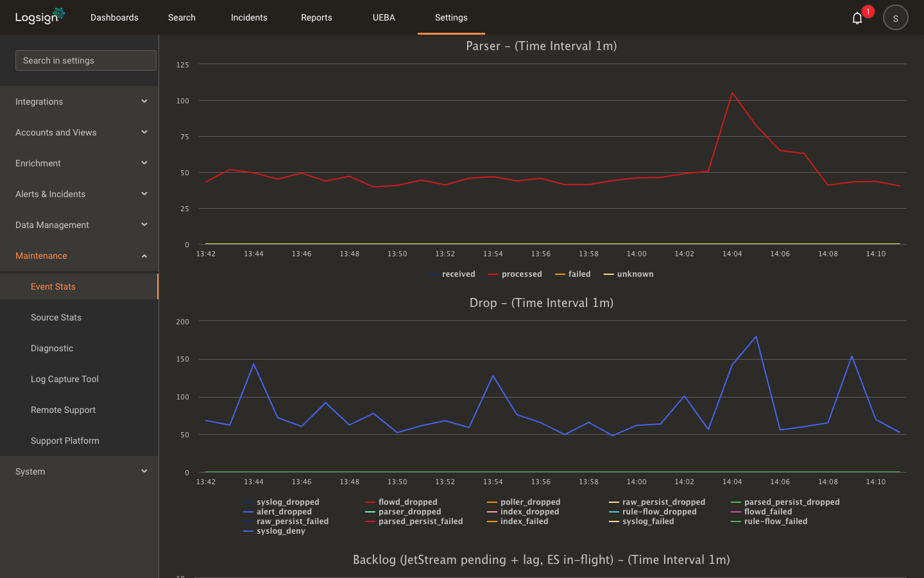Hide the unknown series in Parser legend
The width and height of the screenshot is (924, 578).
[629, 274]
